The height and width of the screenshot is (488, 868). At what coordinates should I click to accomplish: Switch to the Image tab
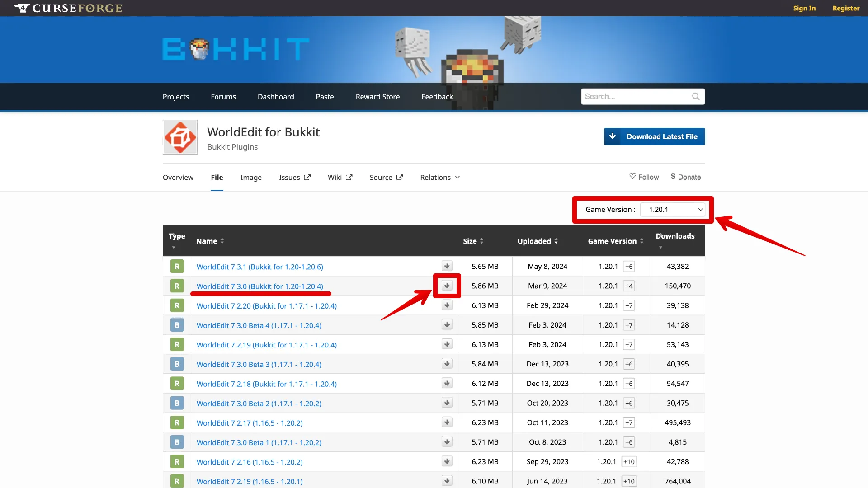[x=251, y=177]
